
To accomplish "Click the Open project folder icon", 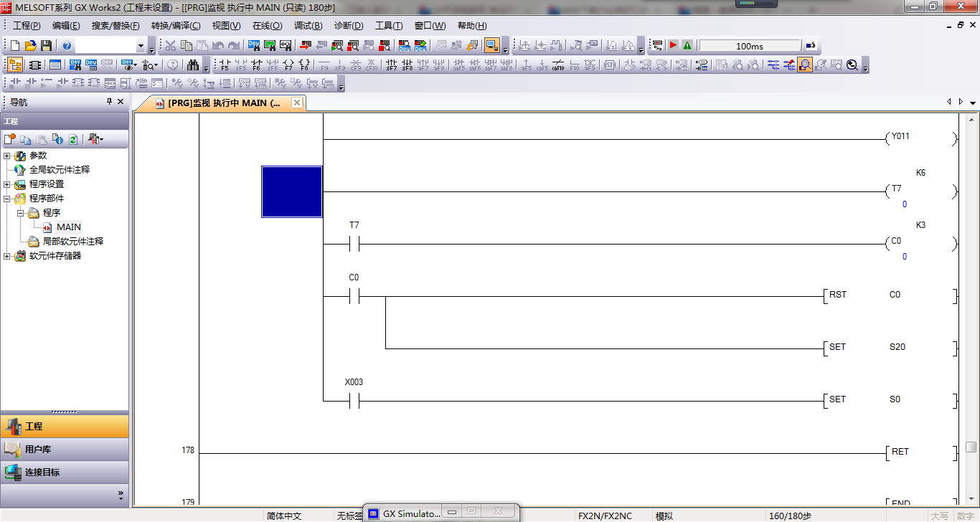I will pyautogui.click(x=31, y=46).
